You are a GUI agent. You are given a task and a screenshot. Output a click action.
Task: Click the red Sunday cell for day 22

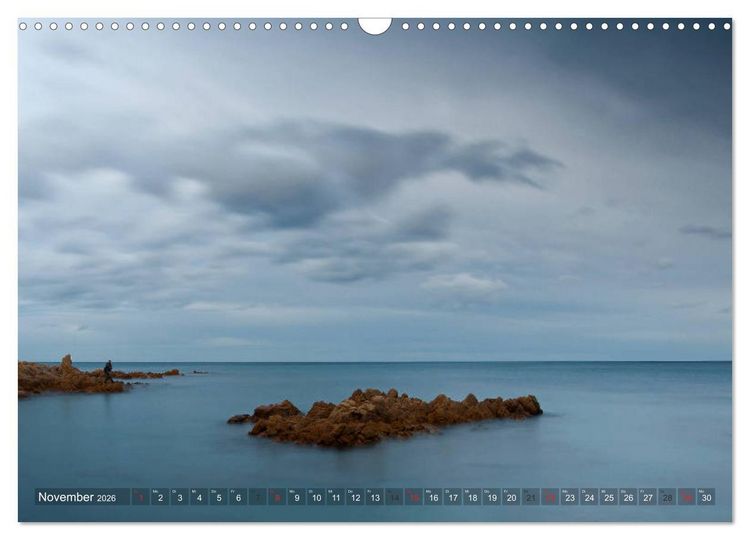551,496
